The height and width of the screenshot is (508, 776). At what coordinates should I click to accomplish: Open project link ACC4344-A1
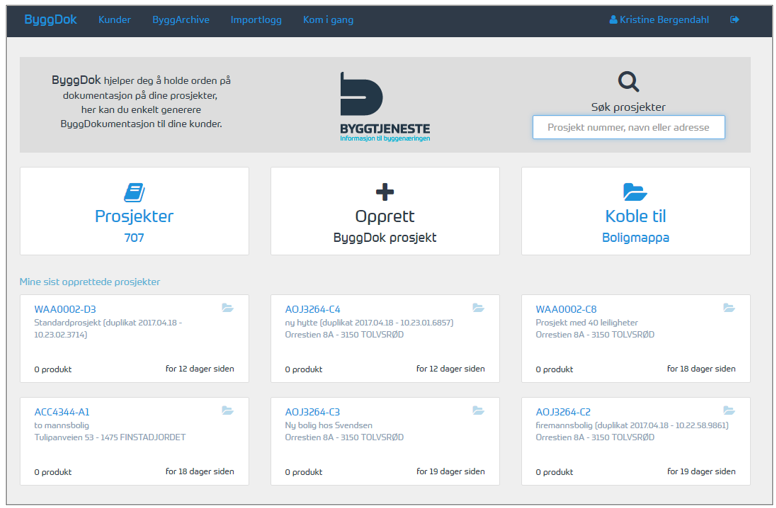tap(62, 412)
